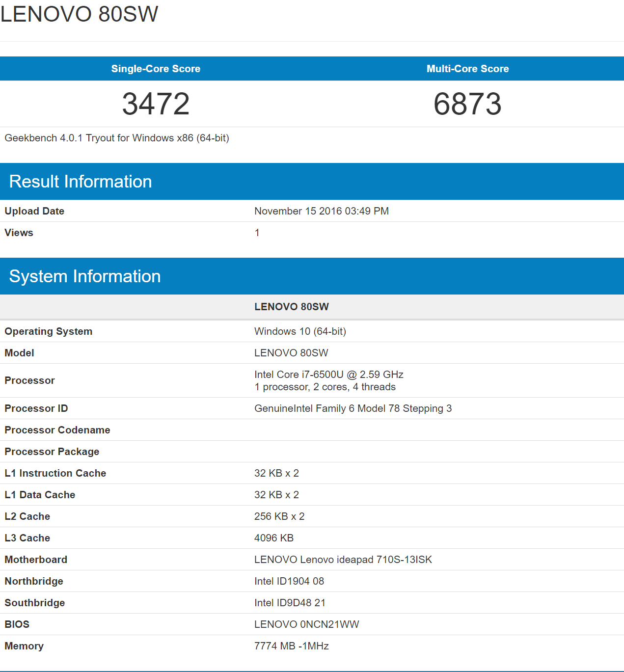Select the Processor ID label

point(36,408)
